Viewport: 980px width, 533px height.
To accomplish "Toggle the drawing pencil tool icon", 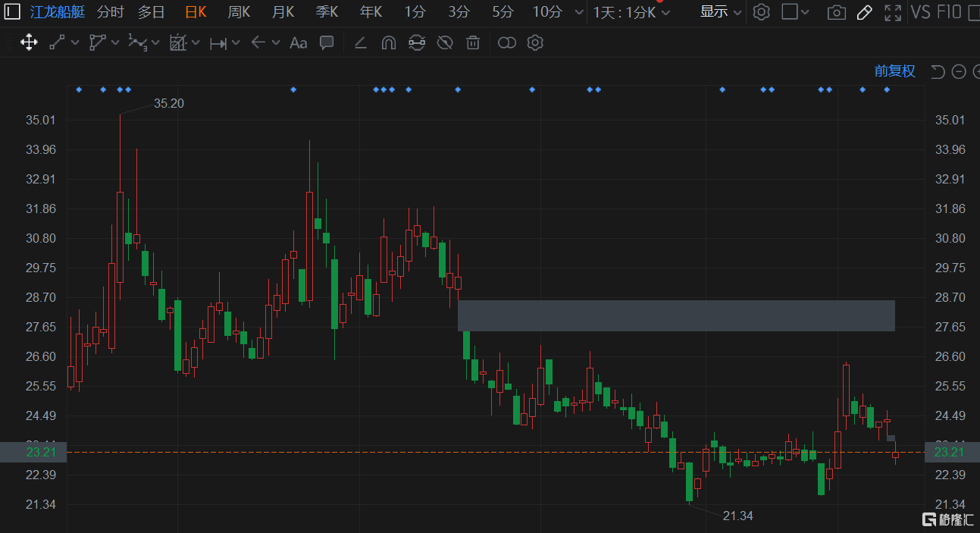I will [x=864, y=12].
